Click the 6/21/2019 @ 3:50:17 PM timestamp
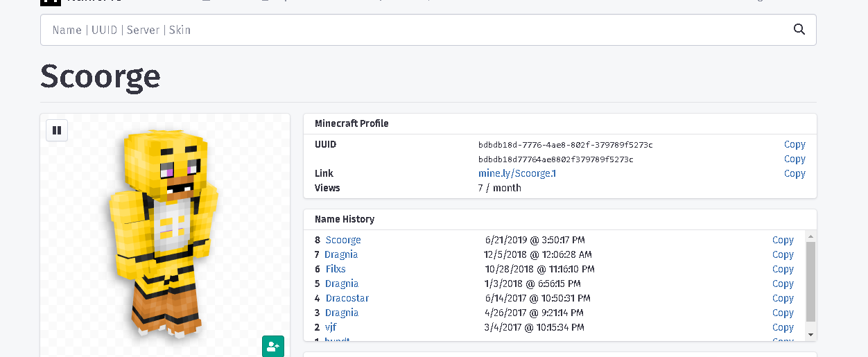Viewport: 868px width, 357px height. tap(535, 240)
